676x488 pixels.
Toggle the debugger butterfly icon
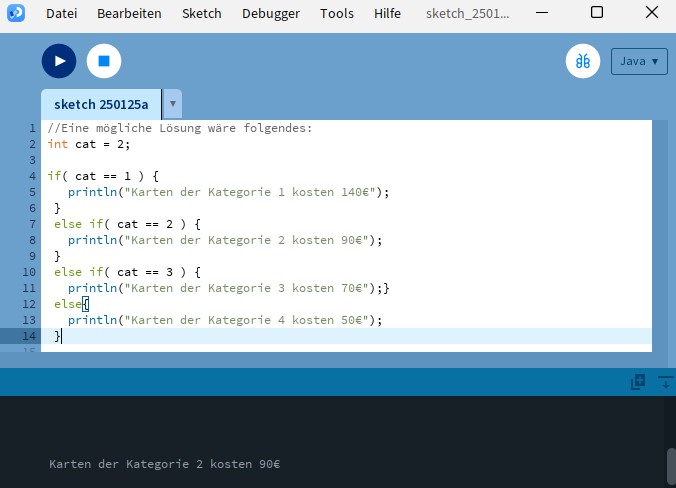click(582, 61)
